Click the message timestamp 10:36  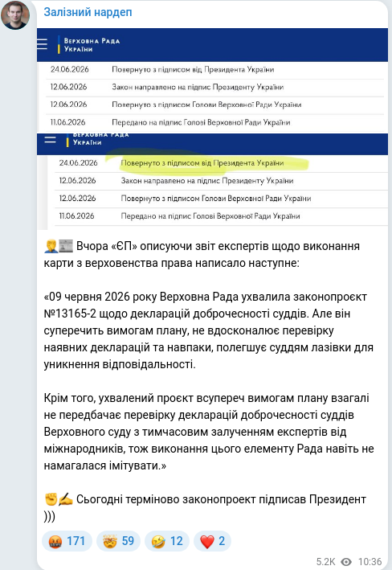pyautogui.click(x=370, y=562)
